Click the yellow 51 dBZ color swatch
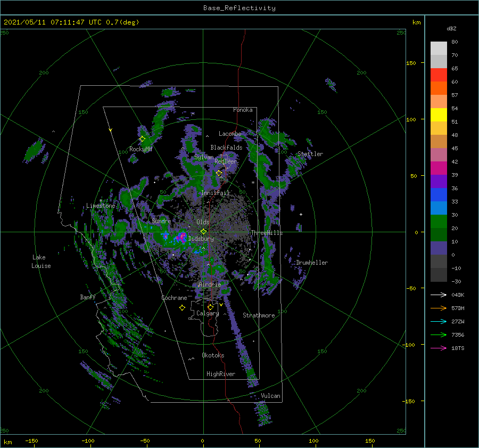Image resolution: width=479 pixels, height=448 pixels. pyautogui.click(x=439, y=115)
